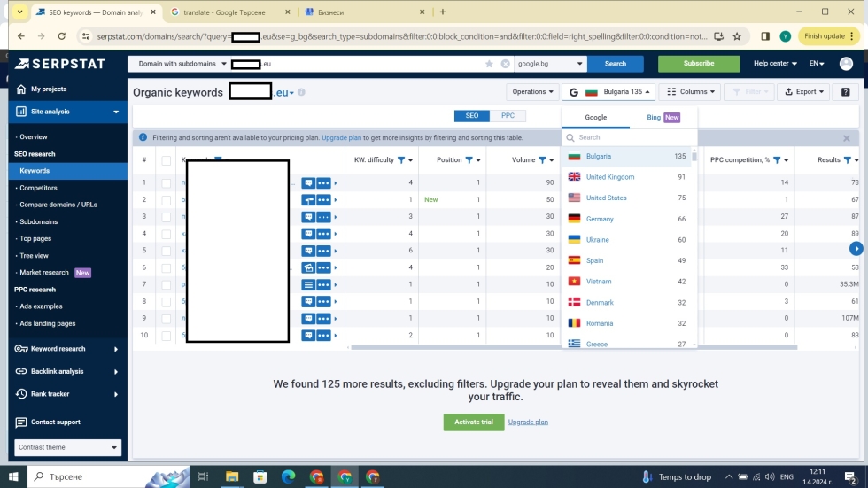Image resolution: width=868 pixels, height=488 pixels.
Task: Click the Volume column filter icon
Action: [x=543, y=160]
